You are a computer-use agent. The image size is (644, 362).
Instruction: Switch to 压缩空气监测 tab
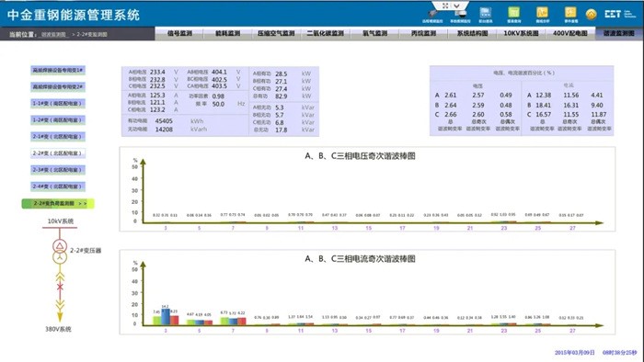pyautogui.click(x=276, y=33)
